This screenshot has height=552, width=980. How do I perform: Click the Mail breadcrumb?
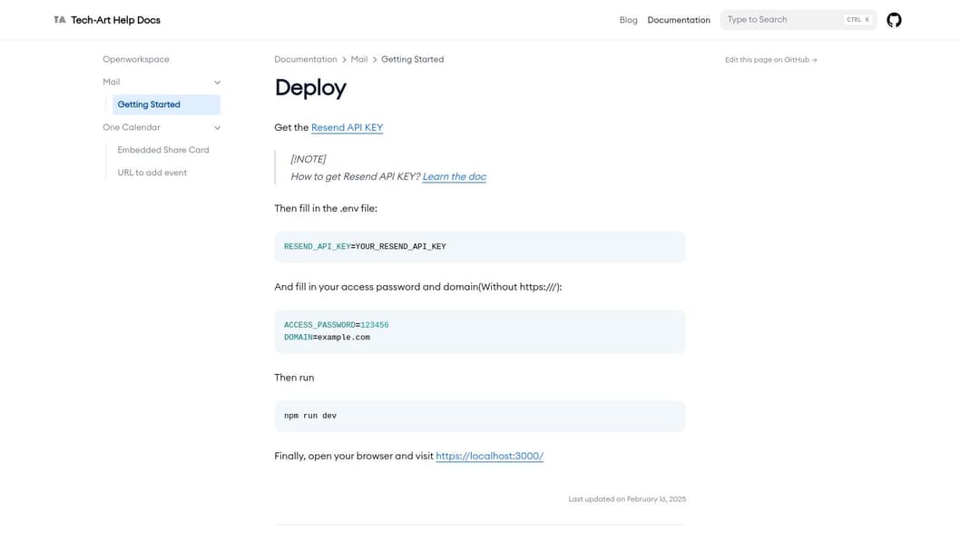pos(359,60)
